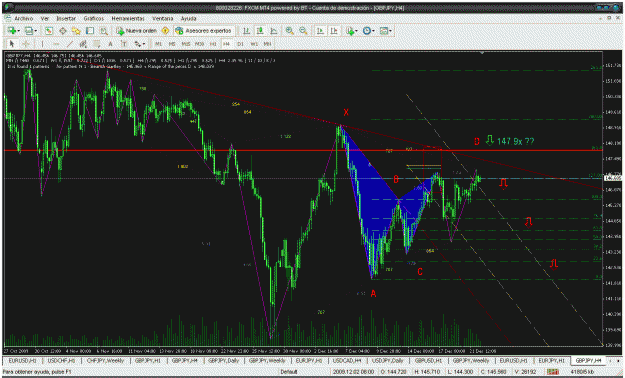The width and height of the screenshot is (625, 378).
Task: Open the Market Watch panel icon
Action: pos(49,31)
